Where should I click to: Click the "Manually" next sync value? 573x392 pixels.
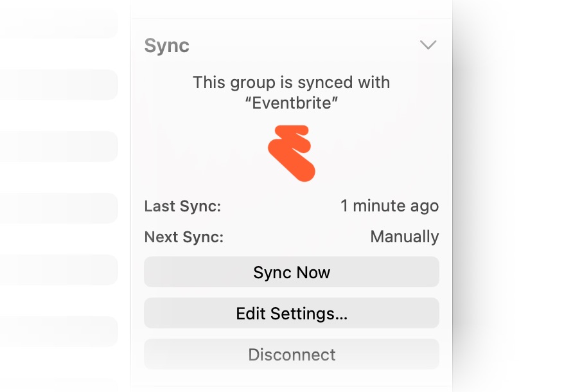405,237
